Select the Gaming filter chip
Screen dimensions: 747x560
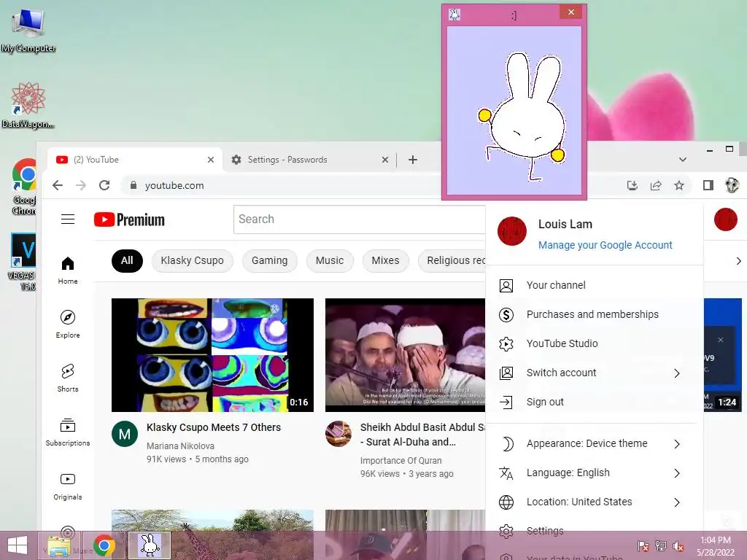270,260
